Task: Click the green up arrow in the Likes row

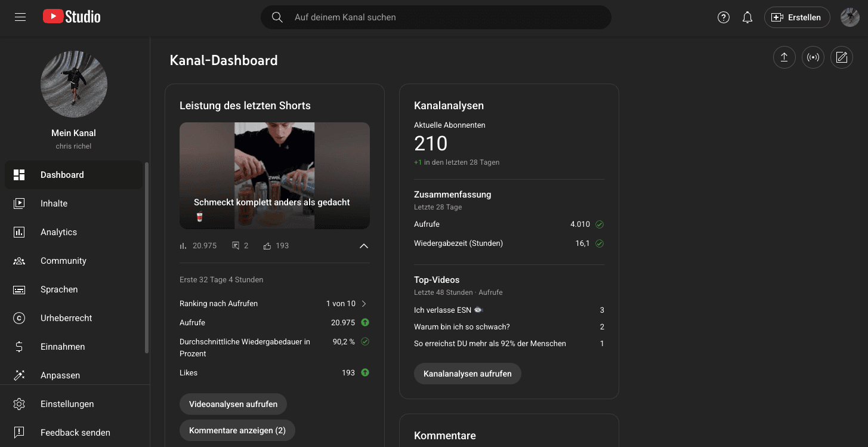Action: pos(365,372)
